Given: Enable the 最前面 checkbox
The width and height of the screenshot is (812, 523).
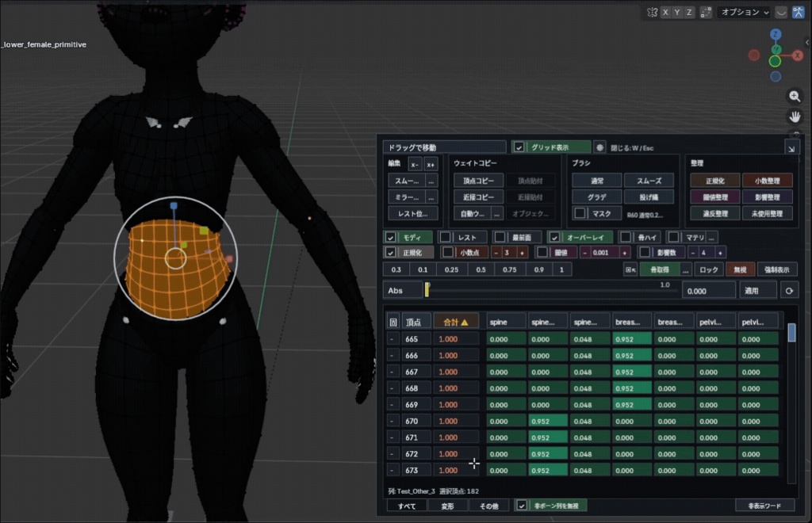Looking at the screenshot, I should pyautogui.click(x=500, y=238).
